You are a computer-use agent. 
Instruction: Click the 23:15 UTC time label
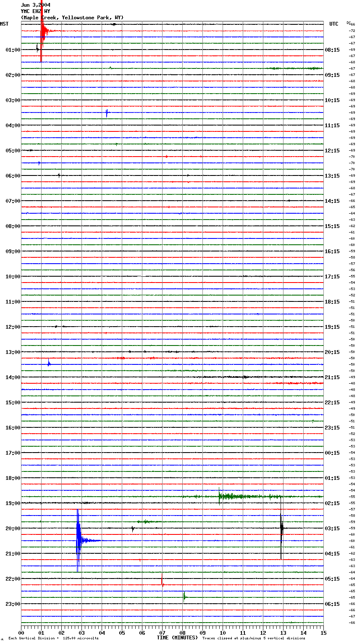click(332, 428)
